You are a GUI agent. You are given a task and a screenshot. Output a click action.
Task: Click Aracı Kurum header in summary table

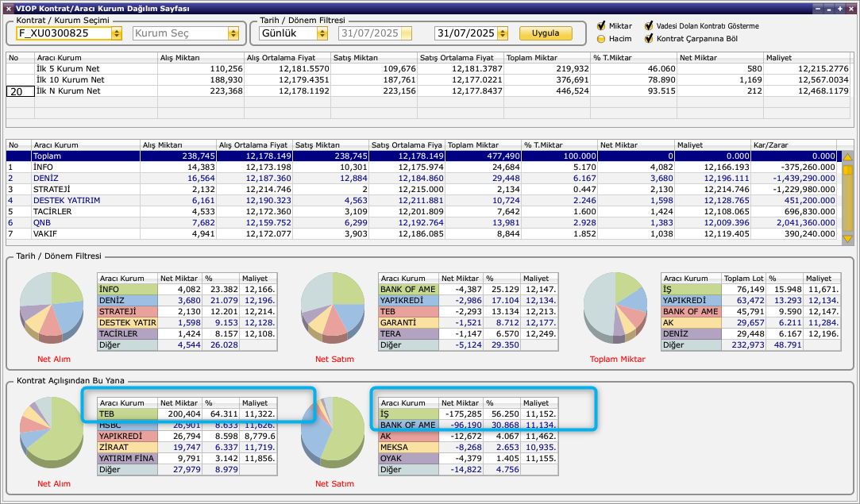click(96, 58)
